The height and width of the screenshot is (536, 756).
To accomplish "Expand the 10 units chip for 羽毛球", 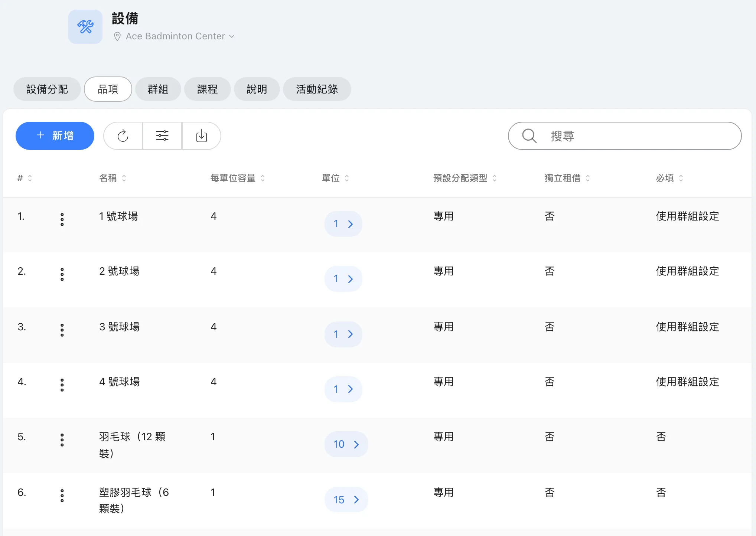I will pyautogui.click(x=346, y=444).
